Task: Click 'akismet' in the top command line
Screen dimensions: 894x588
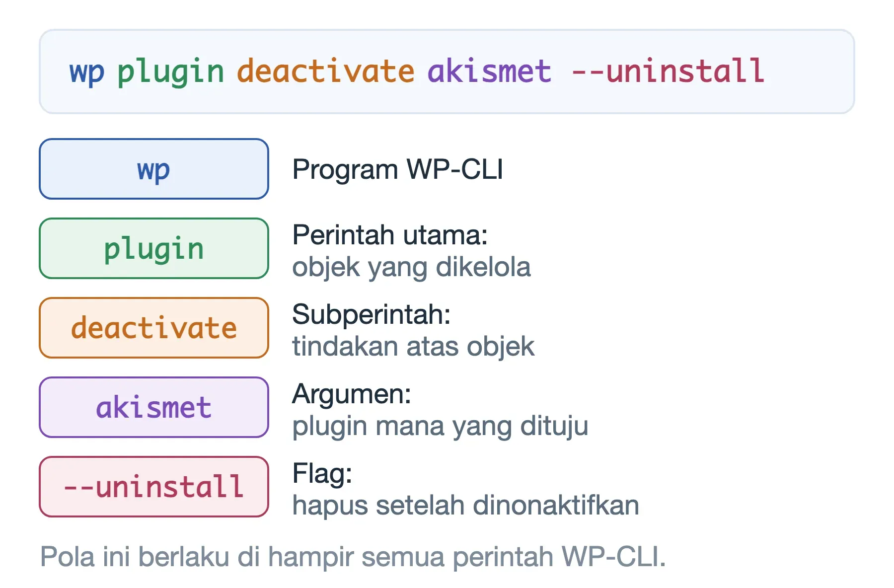Action: pyautogui.click(x=490, y=71)
